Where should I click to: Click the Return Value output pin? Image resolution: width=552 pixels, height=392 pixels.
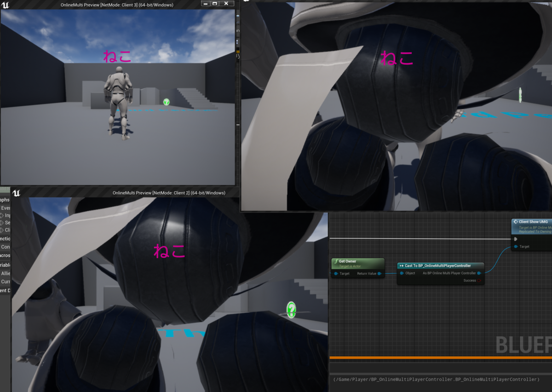[x=379, y=274]
